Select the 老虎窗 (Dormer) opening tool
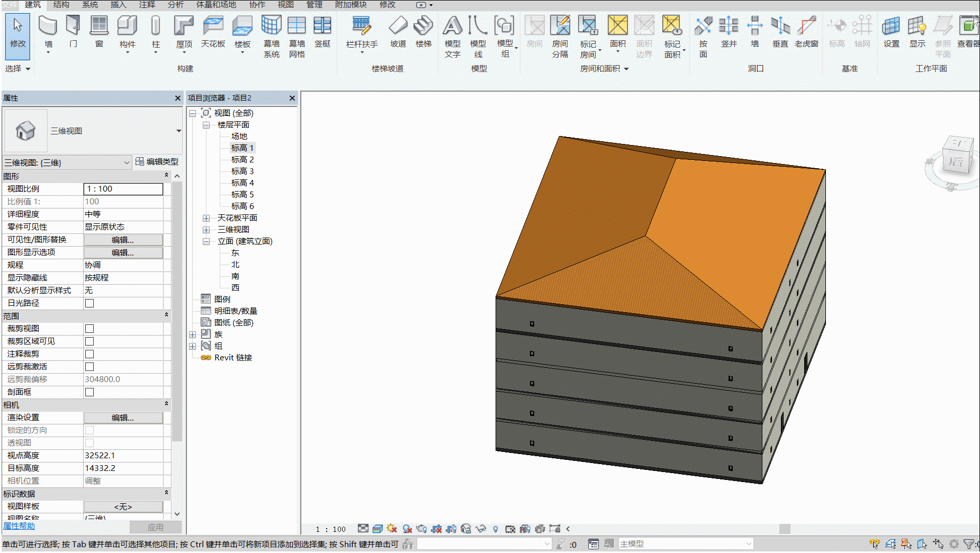Viewport: 980px width, 553px height. tap(806, 32)
